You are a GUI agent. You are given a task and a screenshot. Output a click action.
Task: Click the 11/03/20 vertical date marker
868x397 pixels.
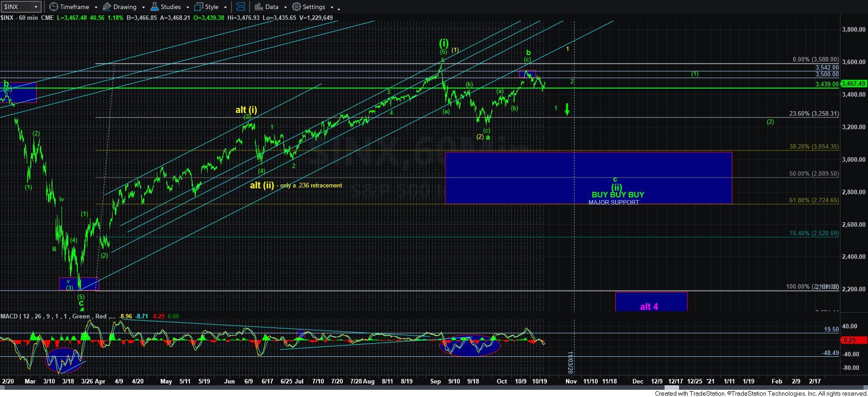(x=571, y=362)
